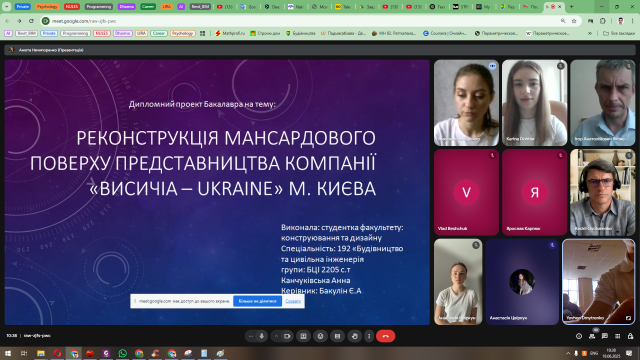This screenshot has width=640, height=360.
Task: Open more options three-dot menu
Action: pos(369,336)
